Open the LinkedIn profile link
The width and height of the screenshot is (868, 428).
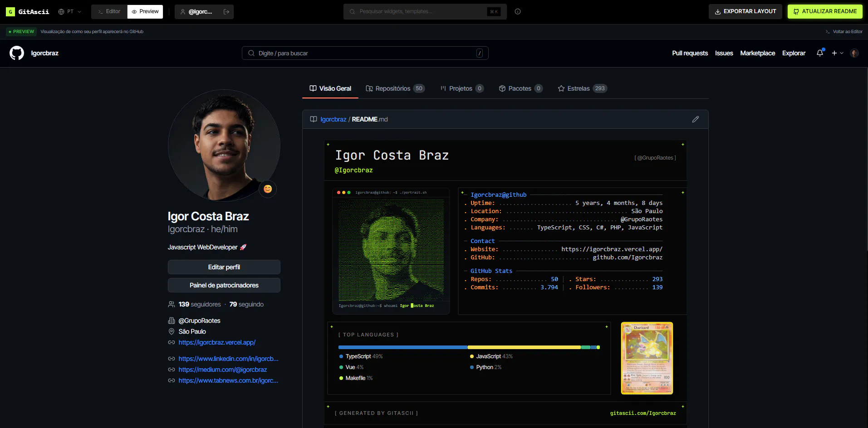click(228, 359)
